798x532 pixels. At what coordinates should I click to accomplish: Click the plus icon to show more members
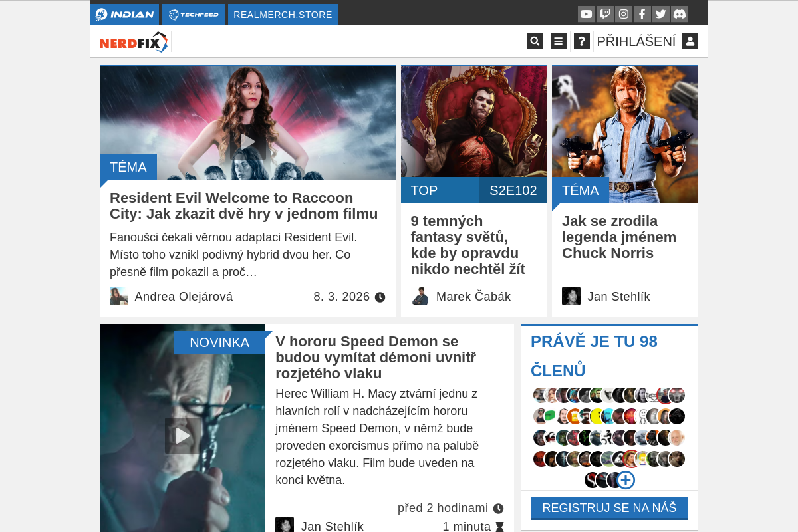(x=626, y=480)
